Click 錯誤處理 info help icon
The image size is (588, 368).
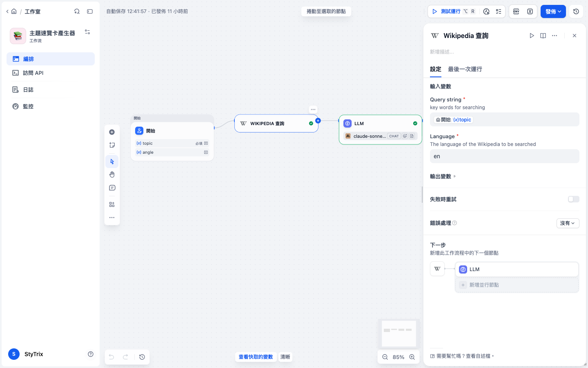click(454, 223)
